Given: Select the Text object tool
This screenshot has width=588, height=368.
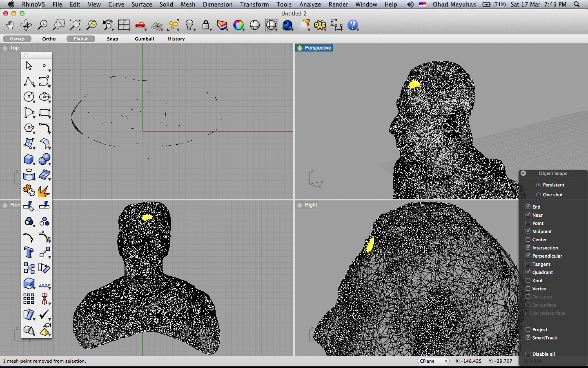Looking at the screenshot, I should (29, 253).
